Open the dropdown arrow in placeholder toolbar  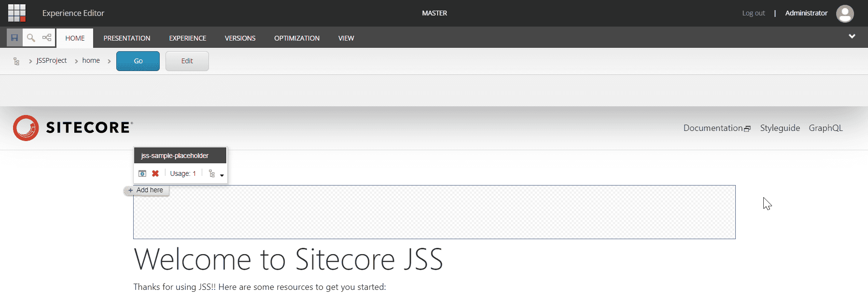pos(222,175)
